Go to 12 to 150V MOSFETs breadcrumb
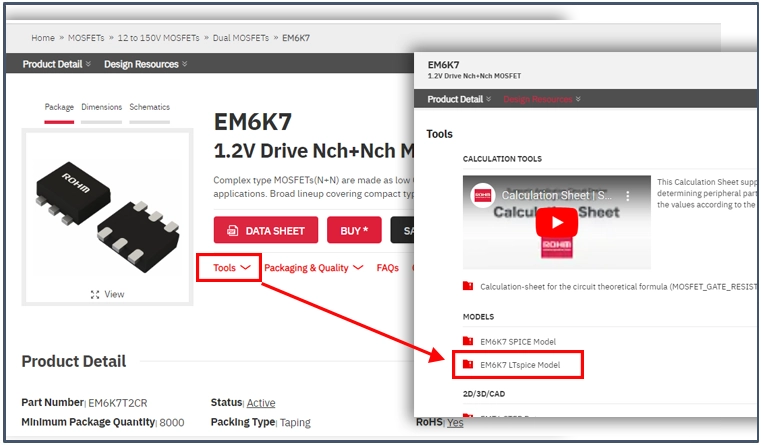Viewport: 761px width, 445px height. [x=158, y=38]
